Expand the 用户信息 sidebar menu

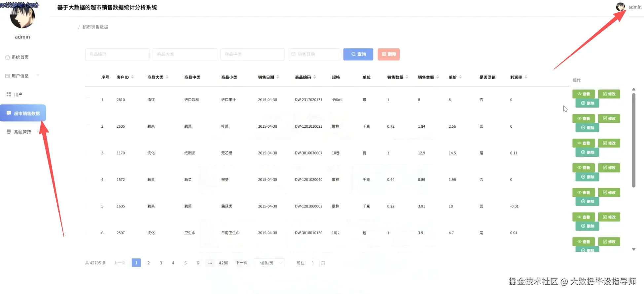(22, 76)
